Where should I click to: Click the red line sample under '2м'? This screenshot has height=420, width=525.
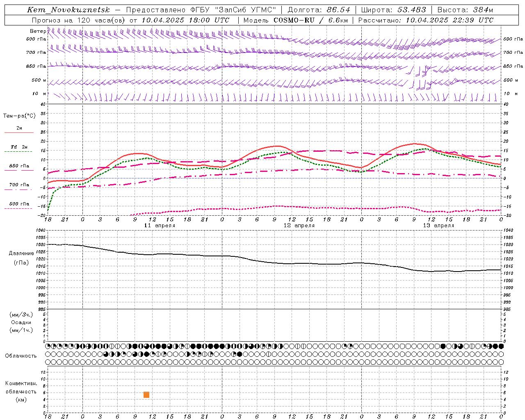[x=19, y=132]
